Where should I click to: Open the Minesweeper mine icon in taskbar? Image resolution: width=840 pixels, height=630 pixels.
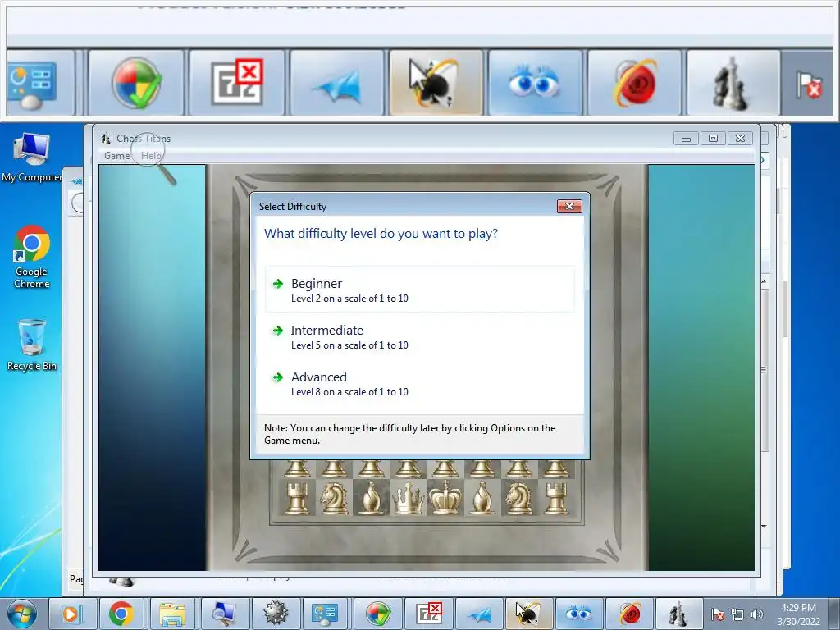tap(274, 614)
